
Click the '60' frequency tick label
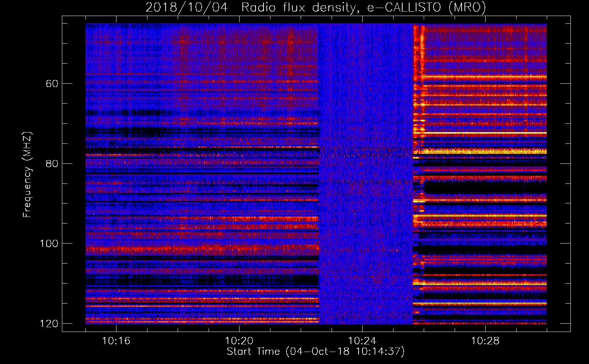click(x=52, y=84)
